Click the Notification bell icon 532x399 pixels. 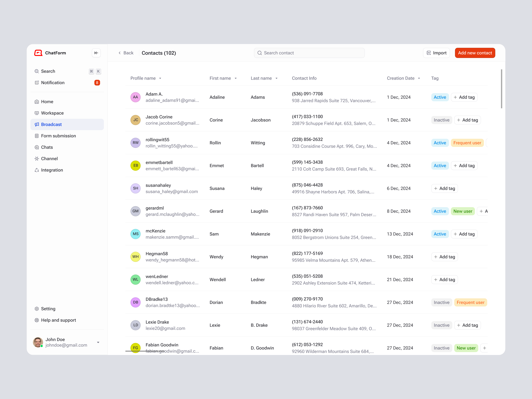click(37, 82)
